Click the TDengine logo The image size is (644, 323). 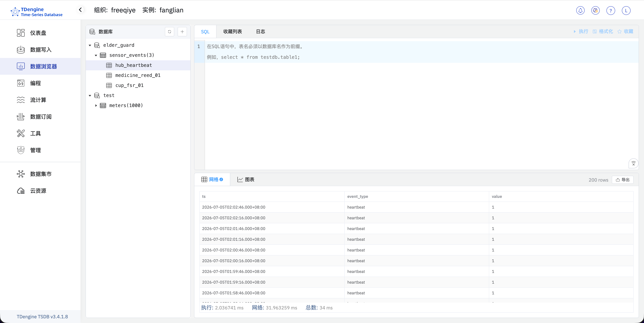37,12
